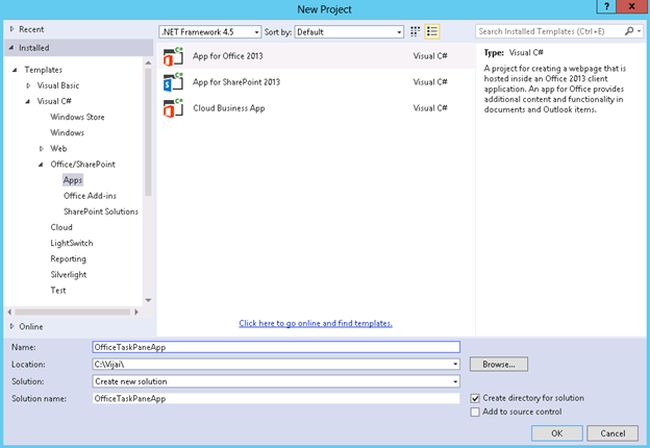Open the Help question mark button

[606, 7]
